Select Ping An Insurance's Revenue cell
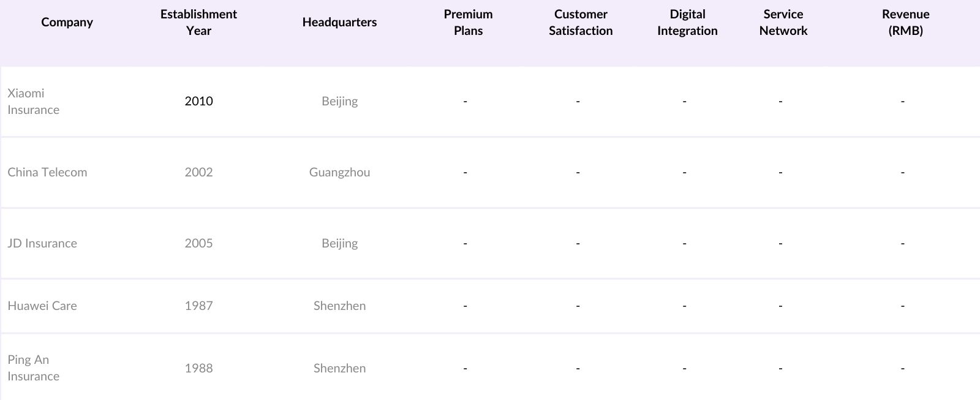 click(x=902, y=369)
